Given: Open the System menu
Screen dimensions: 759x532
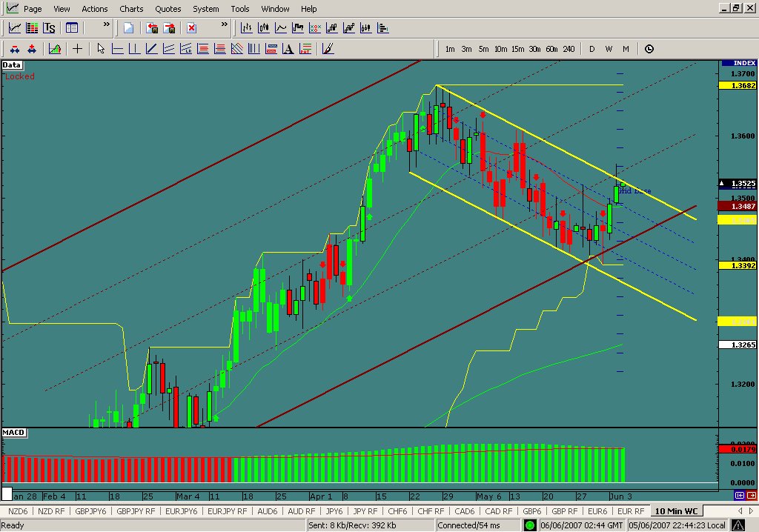Looking at the screenshot, I should coord(206,9).
